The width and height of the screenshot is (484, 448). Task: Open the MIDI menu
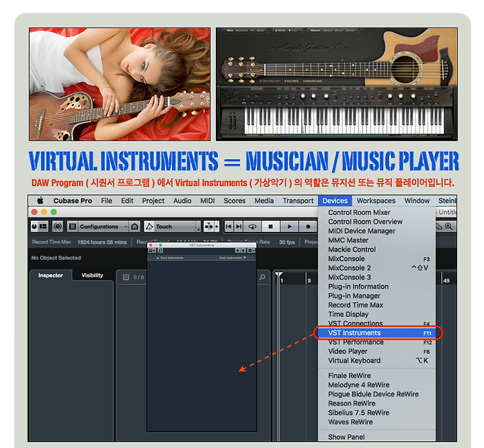[208, 201]
